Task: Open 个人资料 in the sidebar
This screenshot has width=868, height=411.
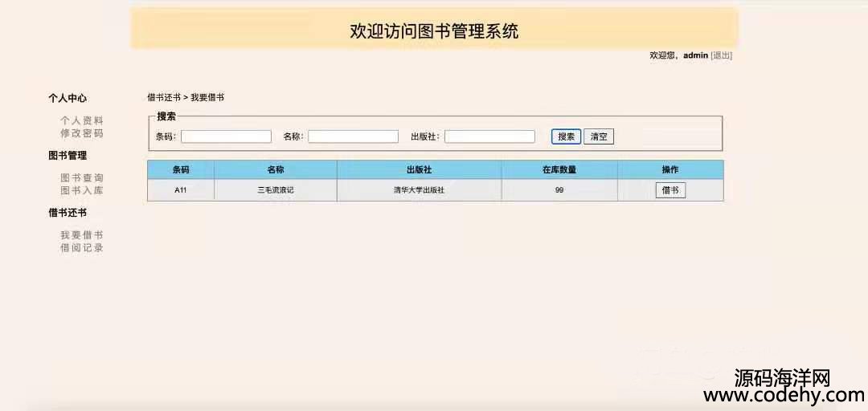Action: coord(82,120)
